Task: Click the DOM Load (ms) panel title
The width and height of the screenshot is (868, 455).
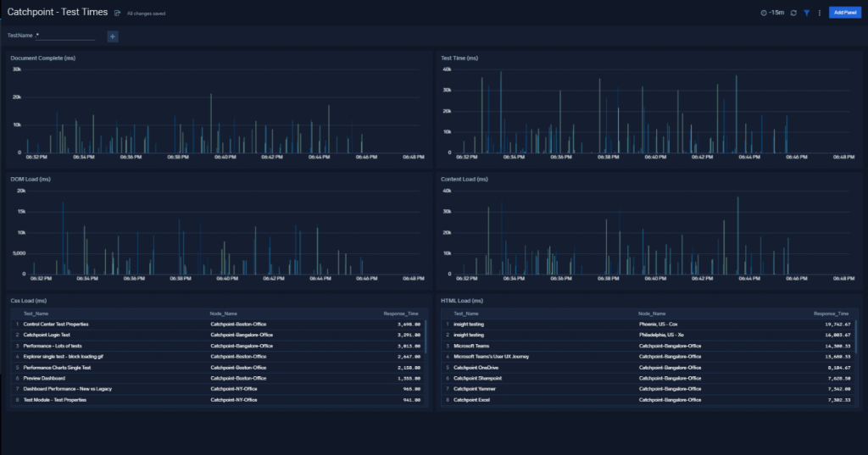Action: click(x=31, y=180)
